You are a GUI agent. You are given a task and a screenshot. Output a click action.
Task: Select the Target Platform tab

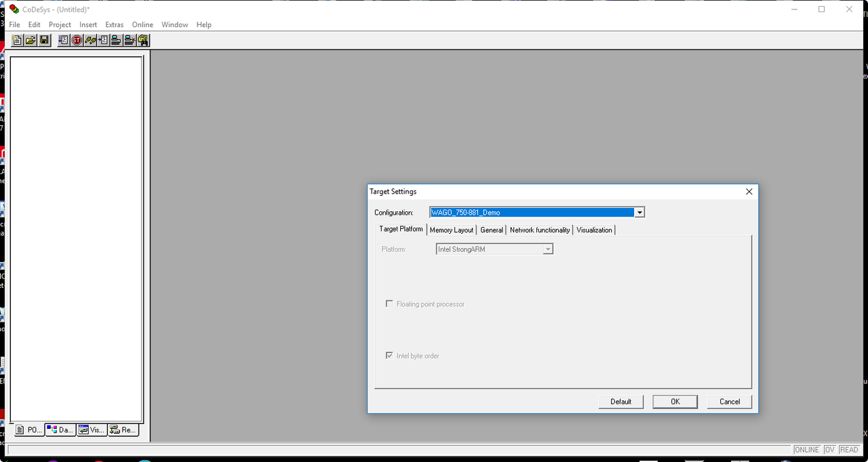(401, 229)
